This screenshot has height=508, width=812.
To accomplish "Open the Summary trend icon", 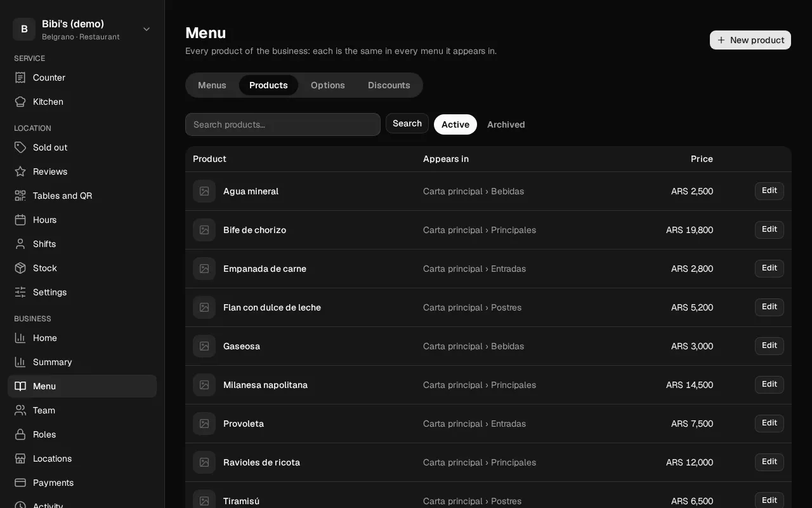I will [x=20, y=362].
